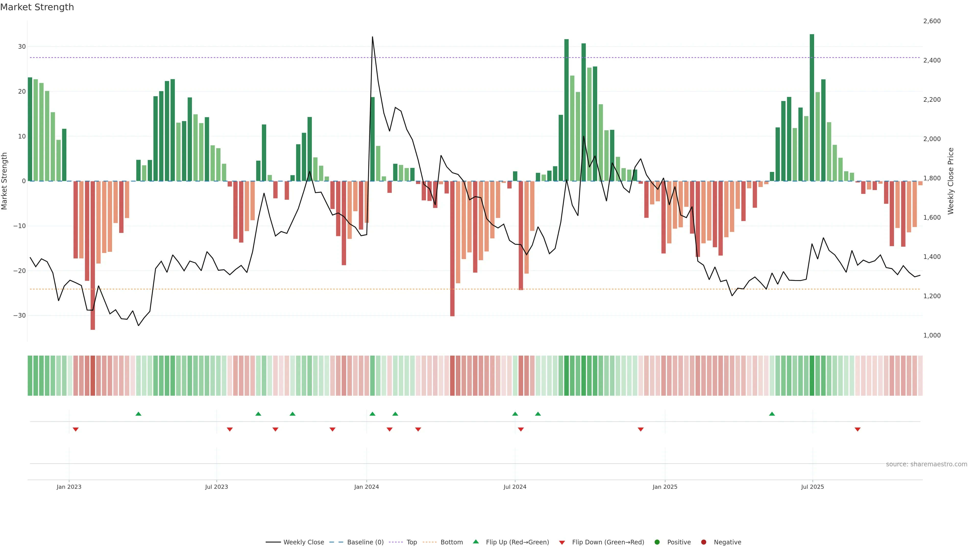Screen dimensions: 980x551
Task: Click the darkest green heatmap cell near Jul 2025
Action: pyautogui.click(x=812, y=376)
